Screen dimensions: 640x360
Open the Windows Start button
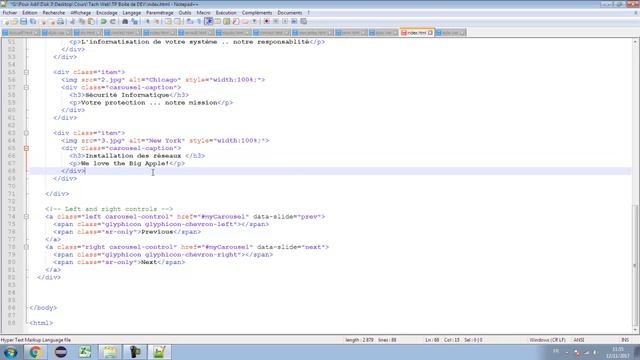pos(10,352)
